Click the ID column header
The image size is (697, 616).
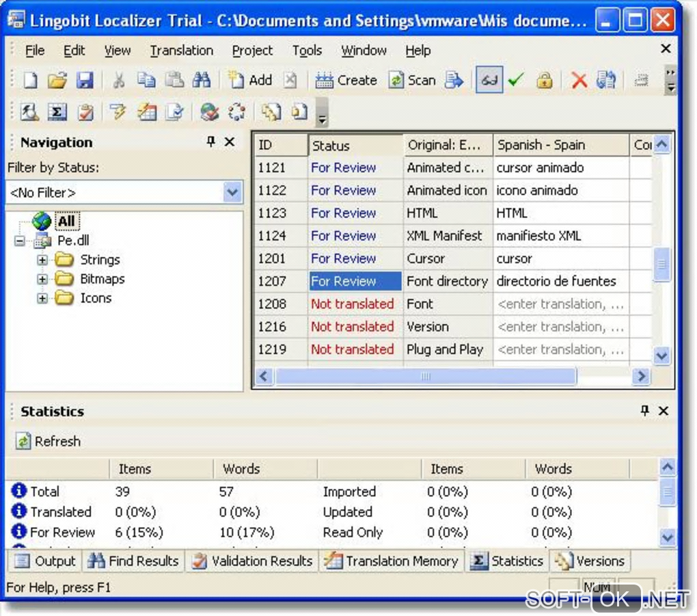282,145
